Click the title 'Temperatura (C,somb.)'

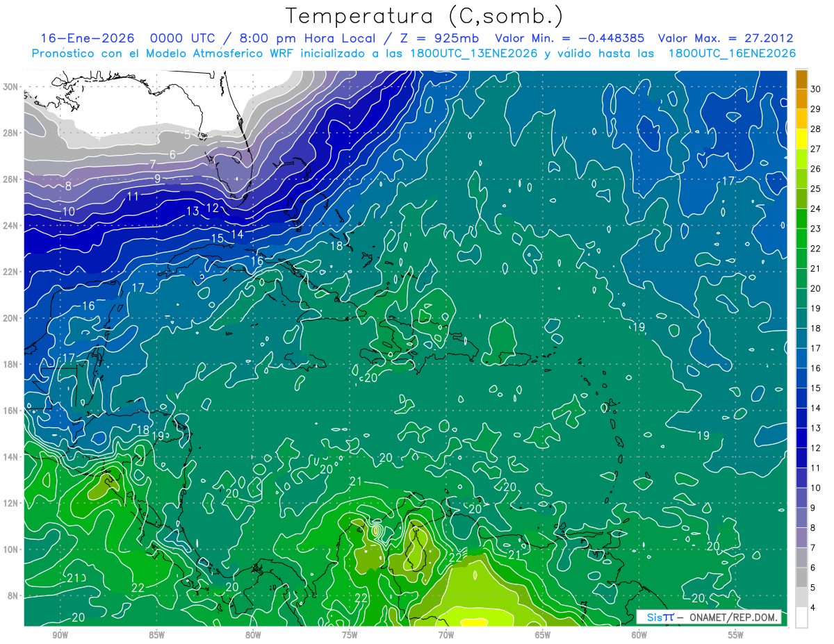pyautogui.click(x=425, y=16)
